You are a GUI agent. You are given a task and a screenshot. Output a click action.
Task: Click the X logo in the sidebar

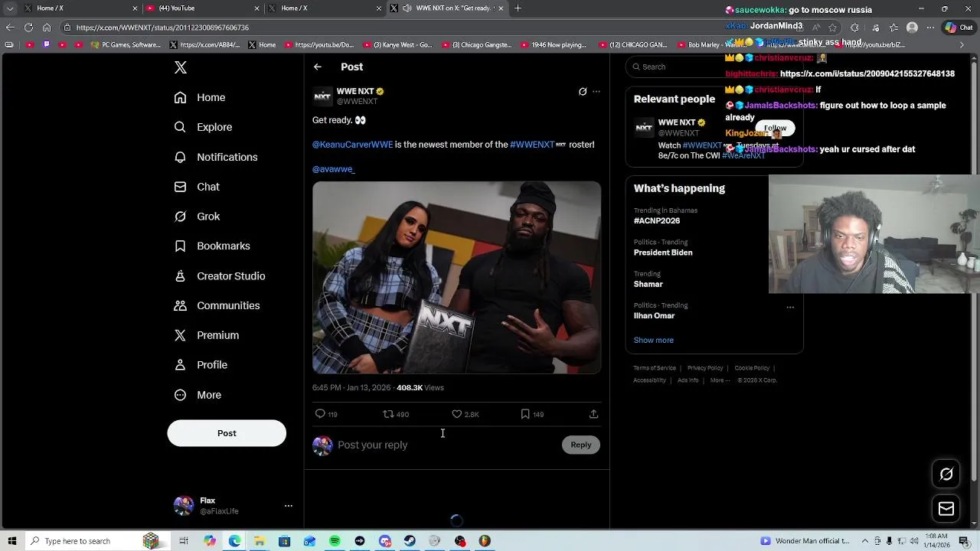click(181, 67)
